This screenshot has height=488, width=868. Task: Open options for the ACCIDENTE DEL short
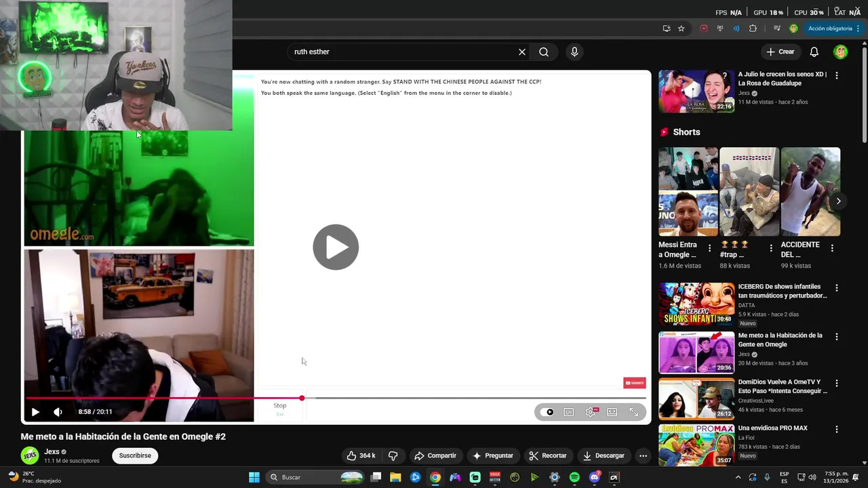pyautogui.click(x=832, y=248)
